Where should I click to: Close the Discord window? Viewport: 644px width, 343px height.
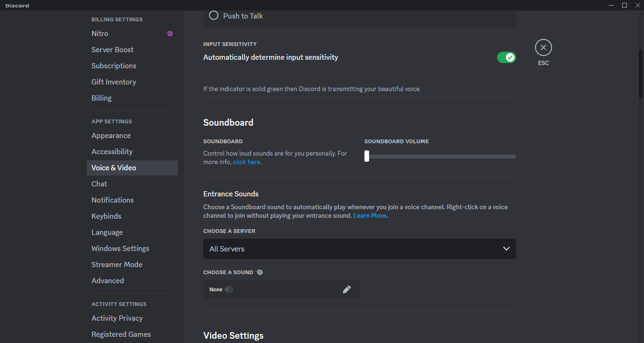coord(637,5)
